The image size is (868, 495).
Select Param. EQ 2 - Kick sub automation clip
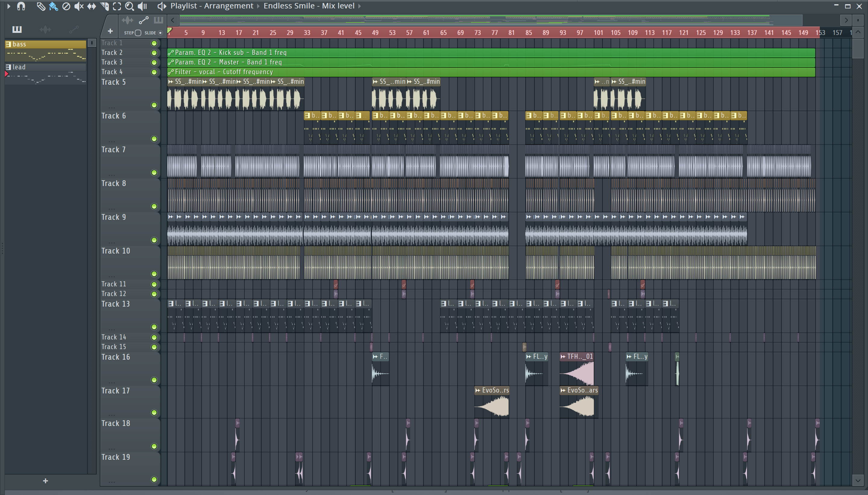491,52
